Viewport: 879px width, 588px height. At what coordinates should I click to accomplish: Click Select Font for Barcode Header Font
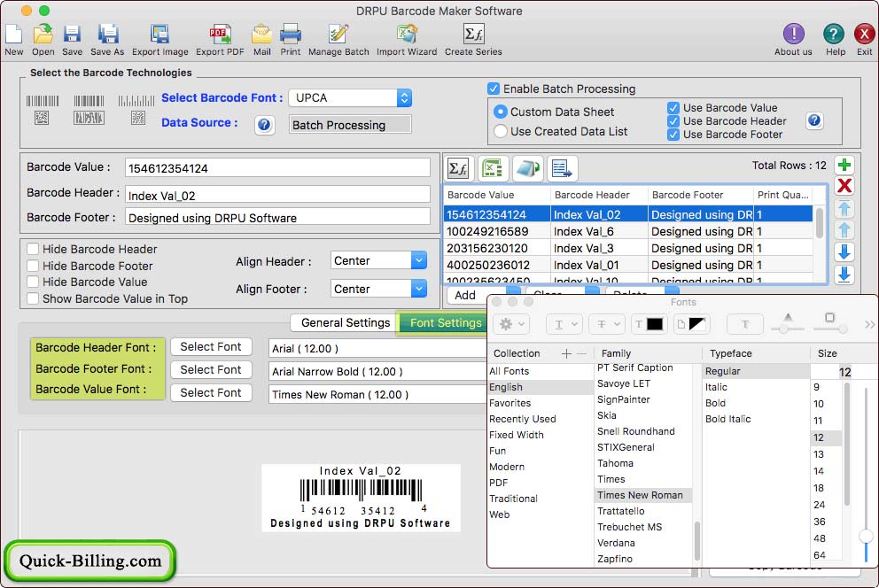pos(211,346)
